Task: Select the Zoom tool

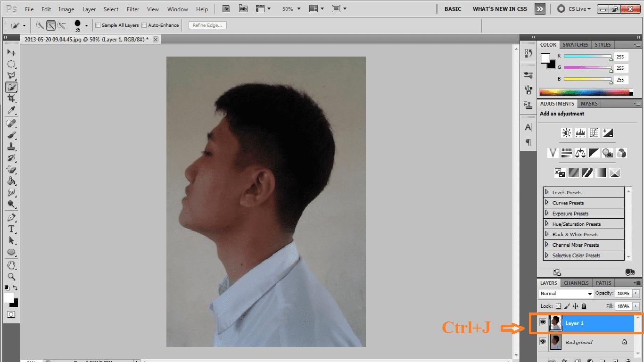Action: coord(11,277)
